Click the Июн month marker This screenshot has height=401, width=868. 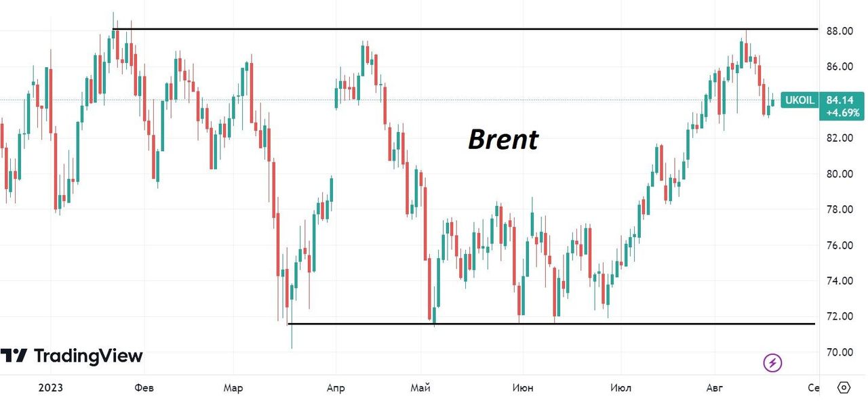point(523,388)
